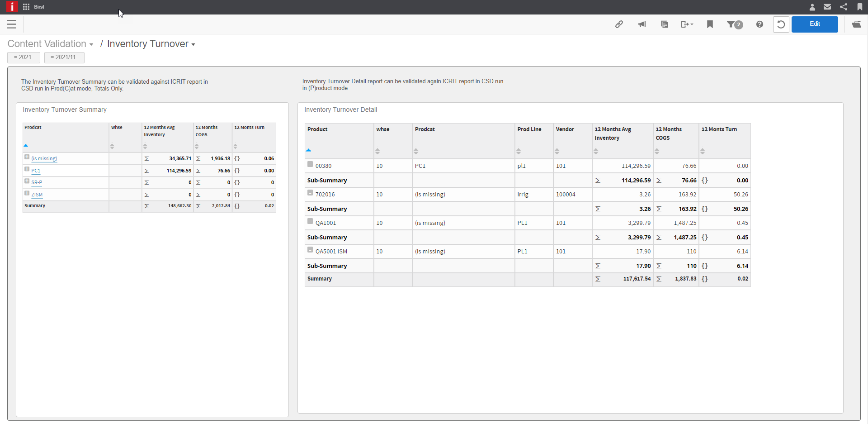Open the Inventory Turnover report dropdown
This screenshot has height=424, width=868.
click(193, 44)
